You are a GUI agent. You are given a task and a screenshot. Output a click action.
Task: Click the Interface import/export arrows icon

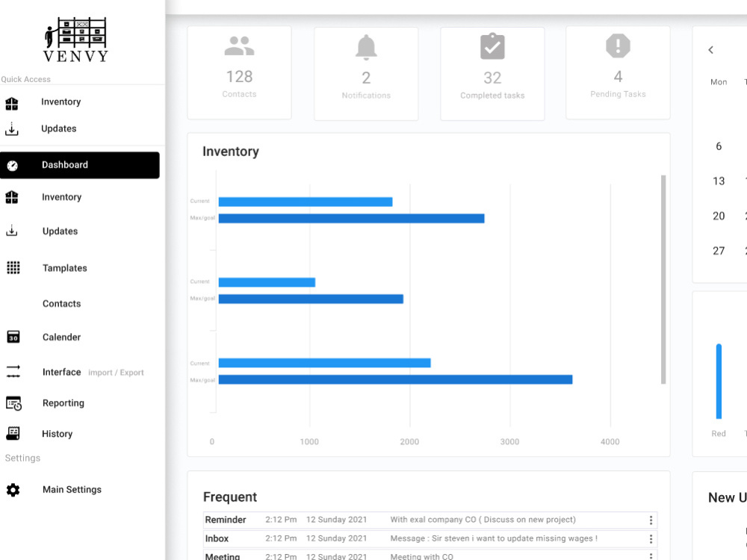[13, 371]
